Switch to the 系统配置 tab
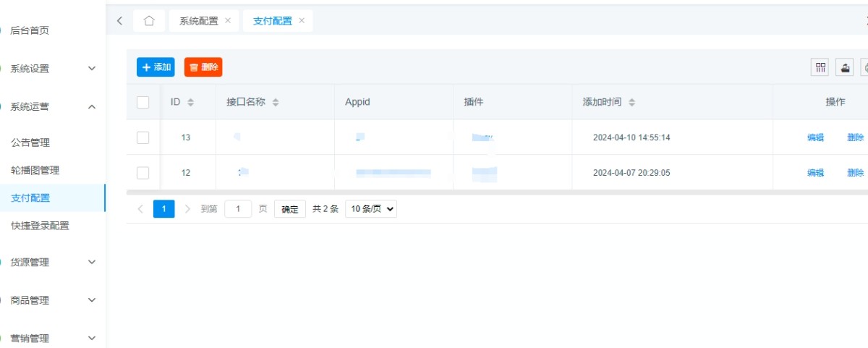868x348 pixels. point(198,21)
